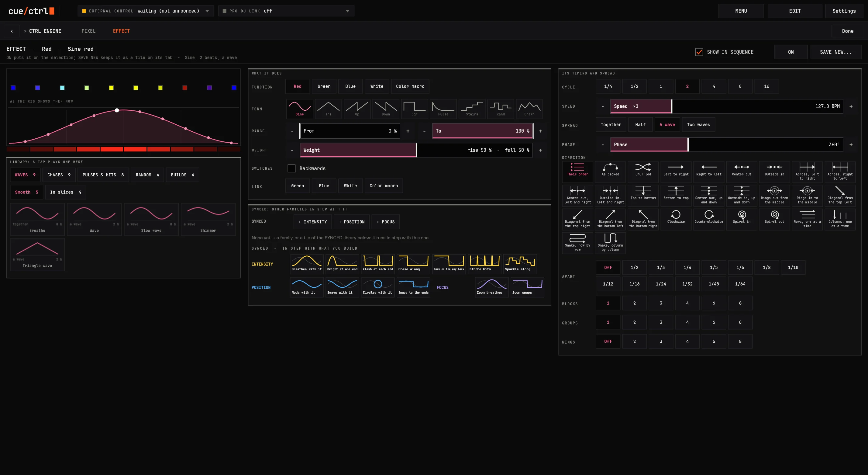The height and width of the screenshot is (475, 868).
Task: Select Top to bottom direction
Action: 643,196
